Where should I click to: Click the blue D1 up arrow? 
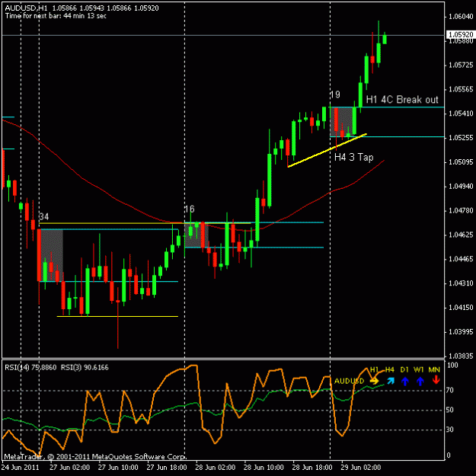click(405, 381)
